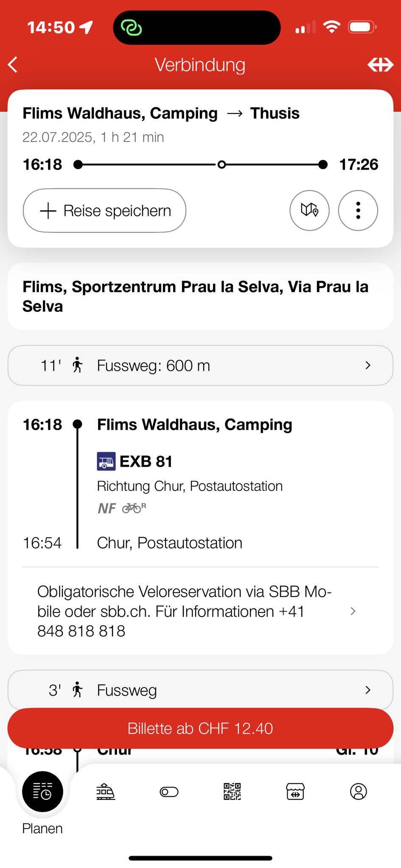Screen dimensions: 401x868
Task: Open the profile account tab
Action: [358, 791]
